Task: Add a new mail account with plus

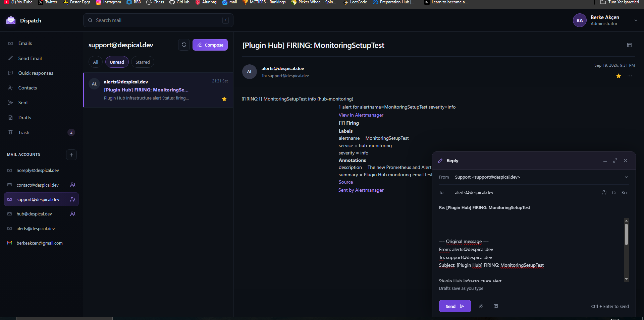Action: [71, 155]
